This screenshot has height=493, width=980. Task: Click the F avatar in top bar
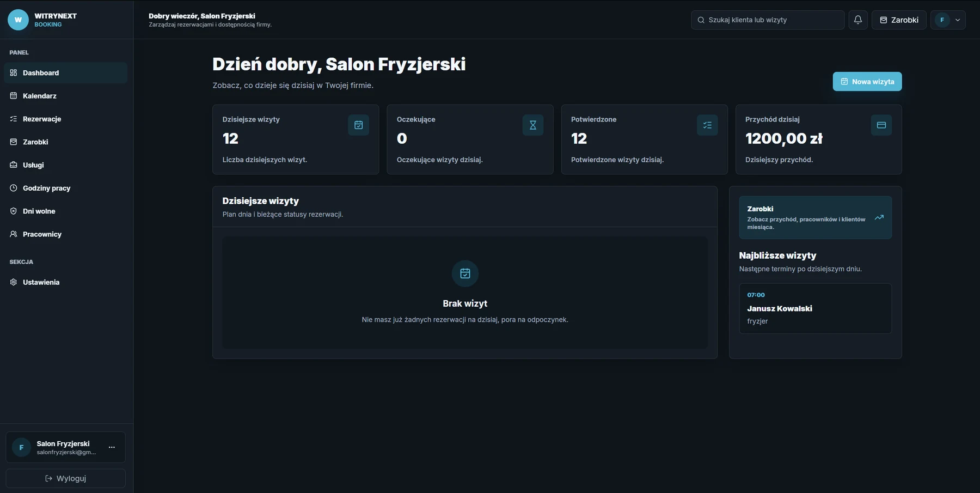coord(942,20)
